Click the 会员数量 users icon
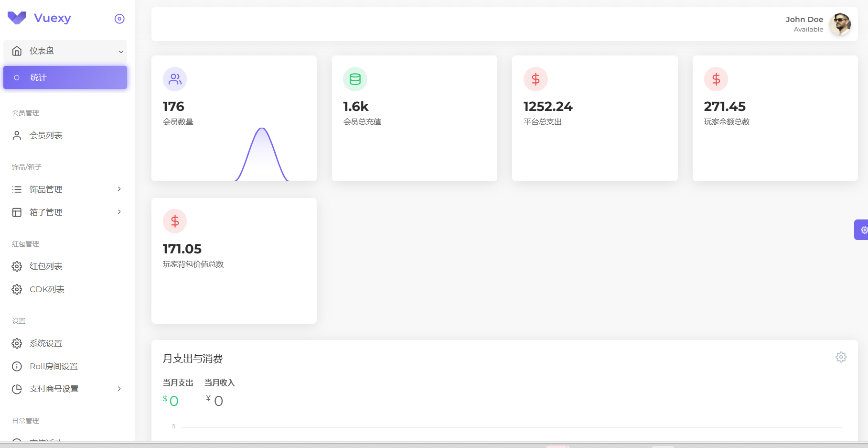 click(175, 79)
